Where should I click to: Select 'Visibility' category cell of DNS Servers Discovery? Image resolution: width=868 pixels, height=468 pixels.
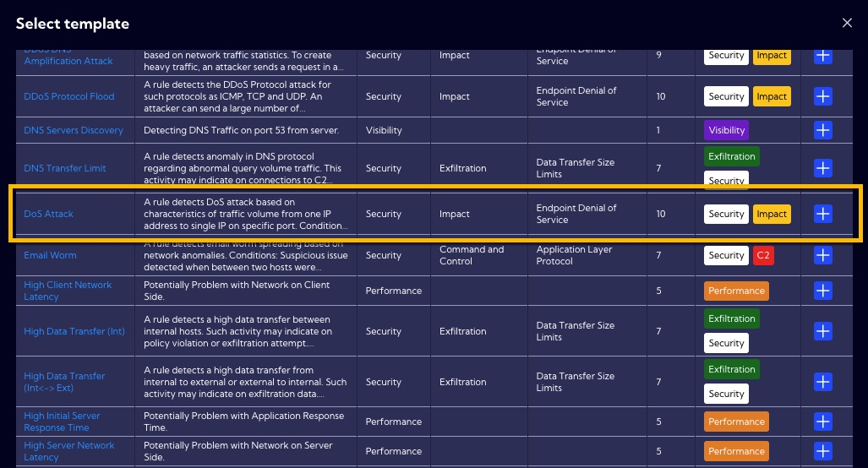pos(384,131)
